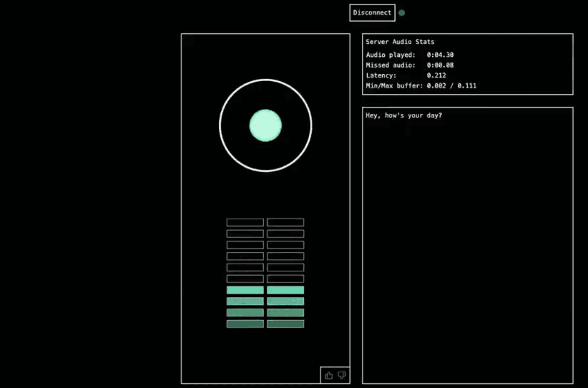The height and width of the screenshot is (388, 588).
Task: Click the thumbs up feedback icon
Action: [x=329, y=375]
